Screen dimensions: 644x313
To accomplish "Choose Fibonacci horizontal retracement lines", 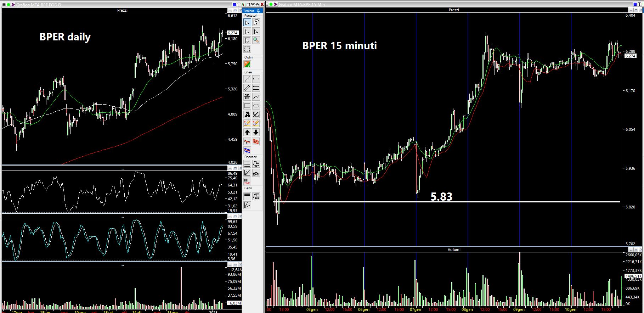I will pyautogui.click(x=247, y=164).
